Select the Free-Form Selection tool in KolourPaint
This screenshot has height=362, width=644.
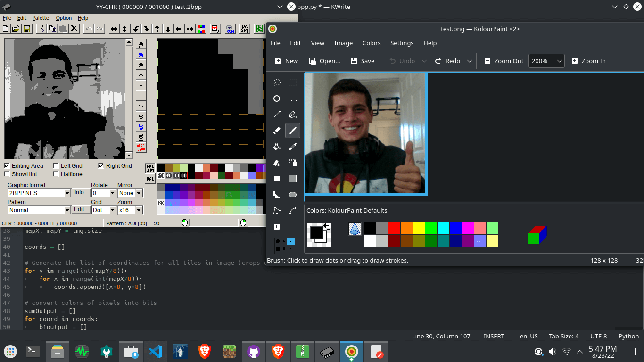[277, 82]
